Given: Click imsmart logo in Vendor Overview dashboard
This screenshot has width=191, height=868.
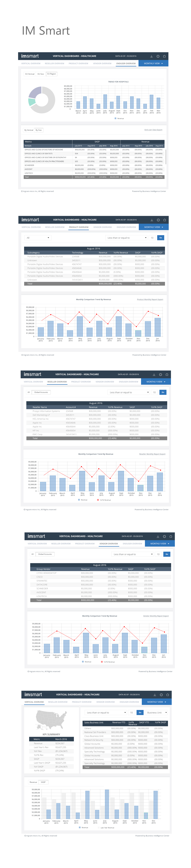Looking at the screenshot, I should [36, 536].
